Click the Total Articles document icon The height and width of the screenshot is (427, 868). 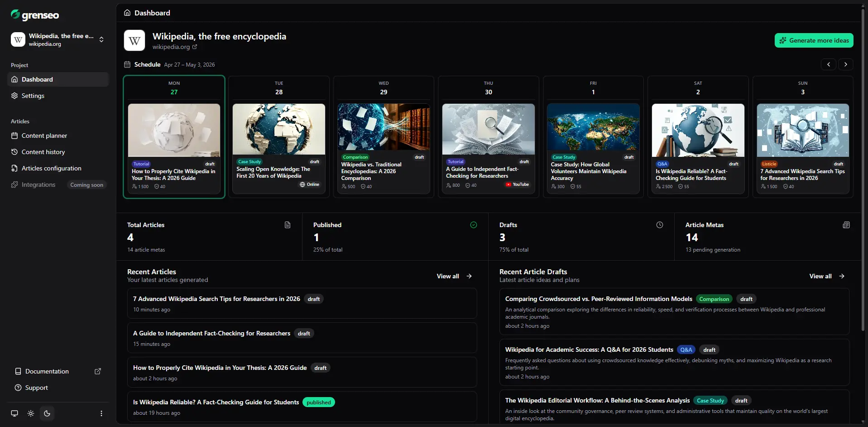(x=288, y=225)
